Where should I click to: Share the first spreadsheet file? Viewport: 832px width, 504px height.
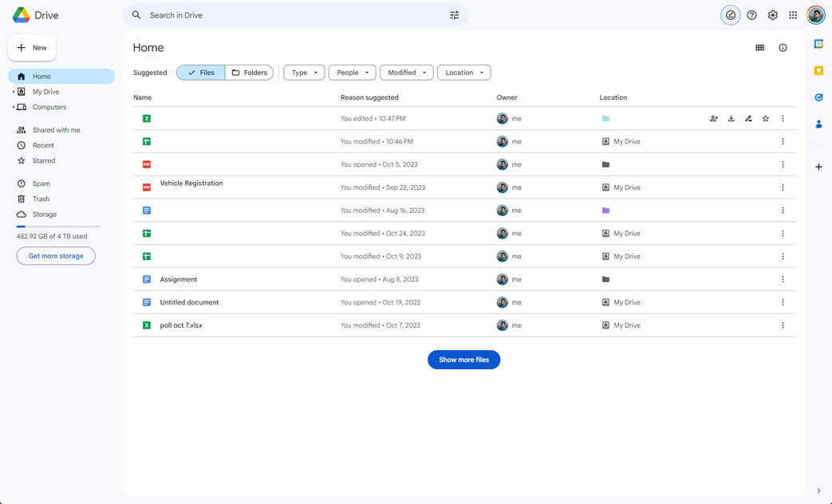713,118
